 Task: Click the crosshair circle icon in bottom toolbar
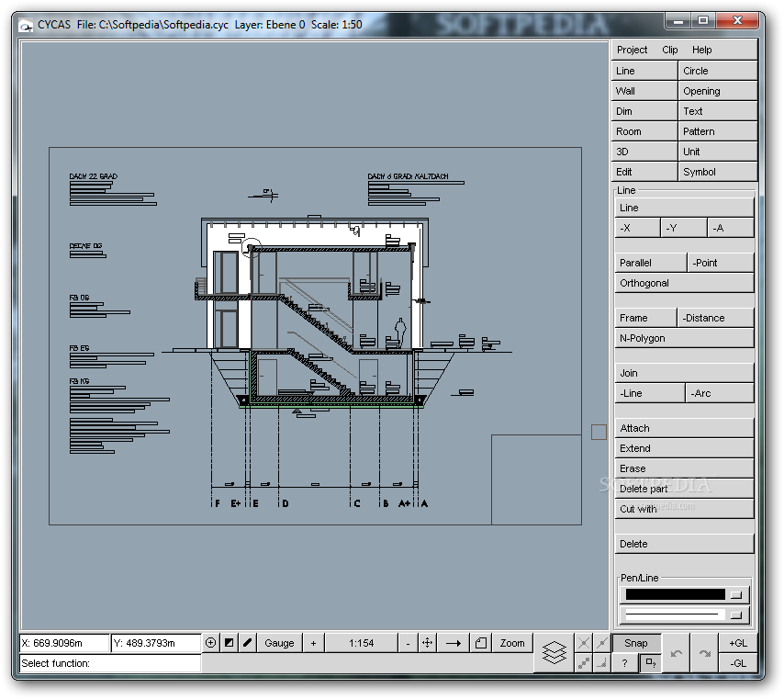coord(210,643)
